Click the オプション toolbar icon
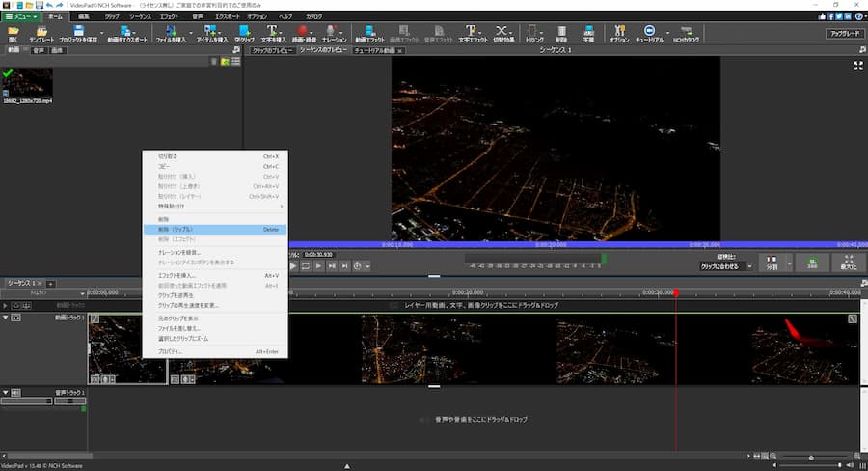Image resolution: width=868 pixels, height=471 pixels. tap(618, 33)
